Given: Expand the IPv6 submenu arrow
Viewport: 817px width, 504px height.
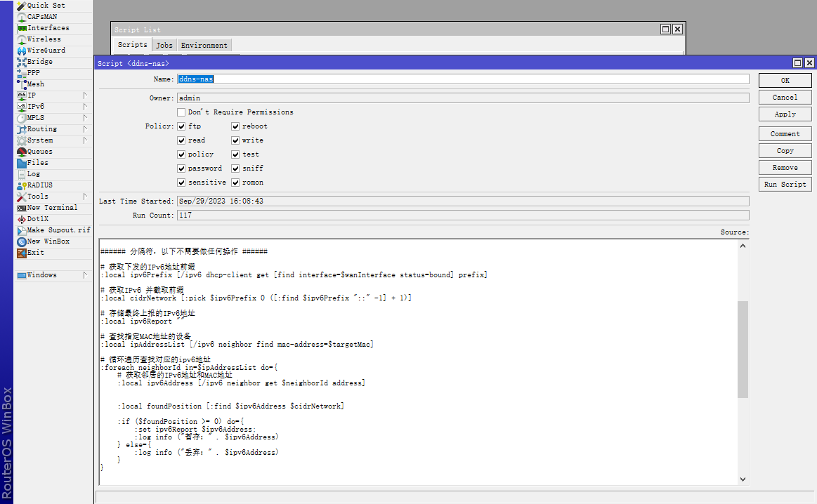Looking at the screenshot, I should [85, 106].
